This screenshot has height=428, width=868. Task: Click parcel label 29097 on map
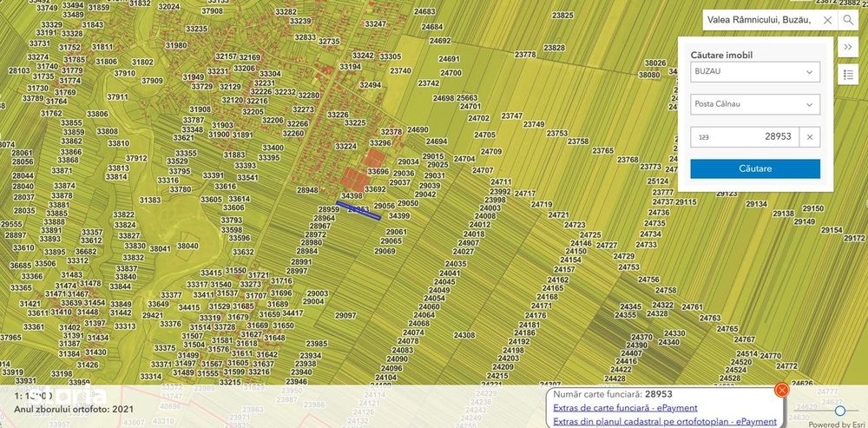pyautogui.click(x=345, y=315)
